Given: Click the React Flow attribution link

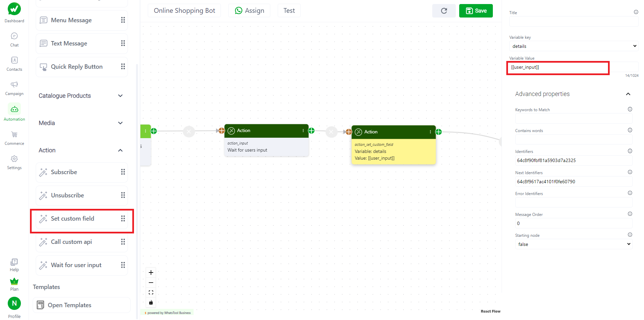Looking at the screenshot, I should [490, 311].
